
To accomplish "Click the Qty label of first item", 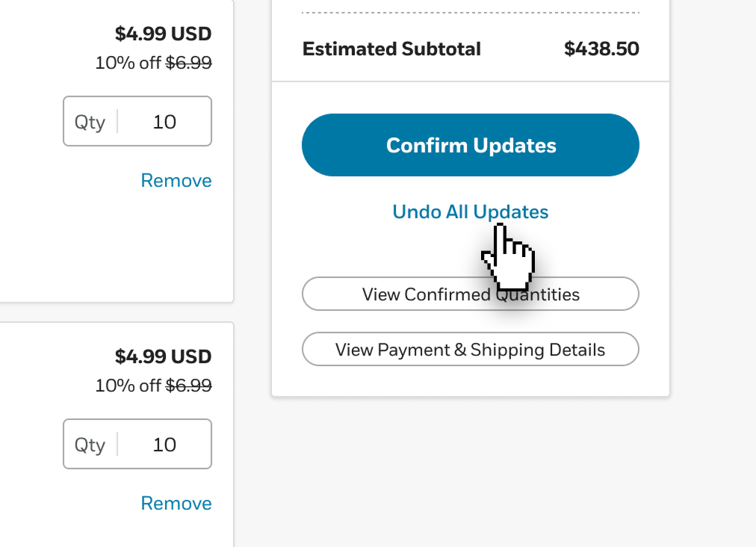I will click(x=90, y=123).
